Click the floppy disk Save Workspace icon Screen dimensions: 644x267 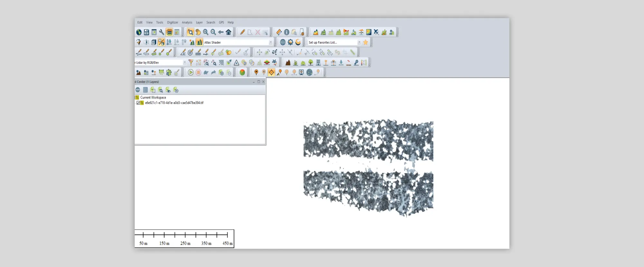[x=146, y=32]
